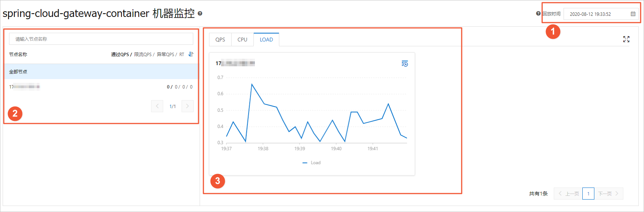
Task: Go to previous page arrow in node list
Action: pyautogui.click(x=157, y=106)
